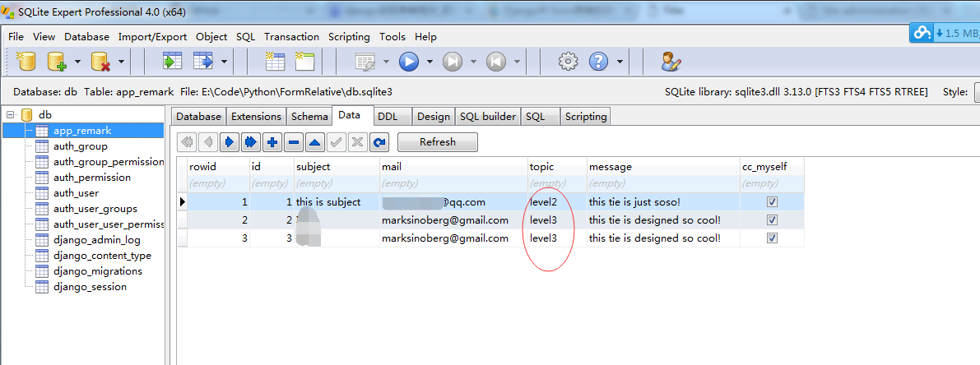The height and width of the screenshot is (365, 980).
Task: Open dropdown arrow next to Remove Database icon
Action: [x=121, y=61]
